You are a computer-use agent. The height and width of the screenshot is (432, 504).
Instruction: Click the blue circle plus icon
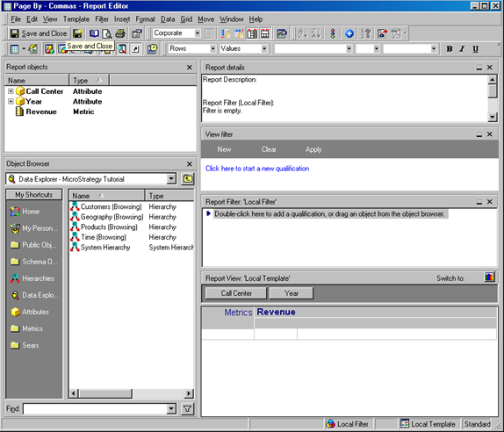click(349, 33)
